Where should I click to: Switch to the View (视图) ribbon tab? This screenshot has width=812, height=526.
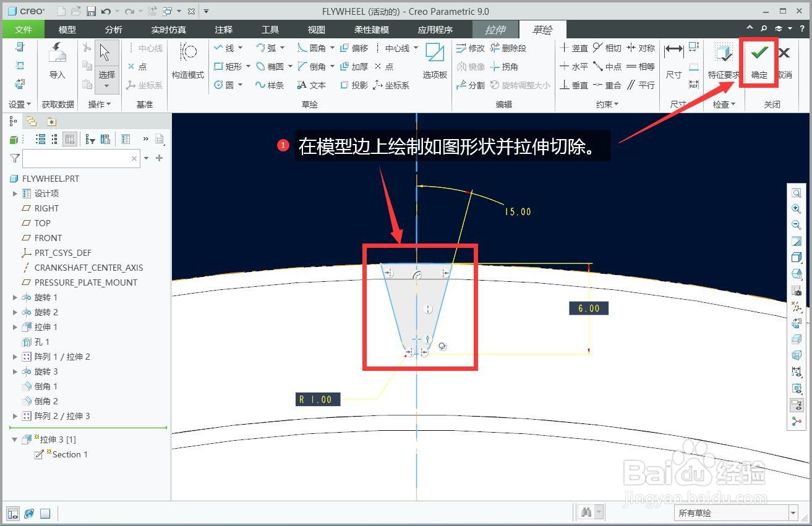click(317, 29)
